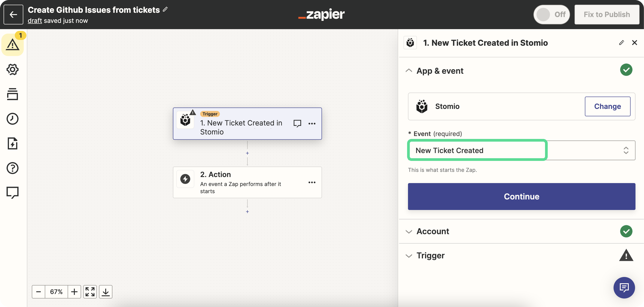Download the Zap canvas image
644x307 pixels.
(106, 292)
